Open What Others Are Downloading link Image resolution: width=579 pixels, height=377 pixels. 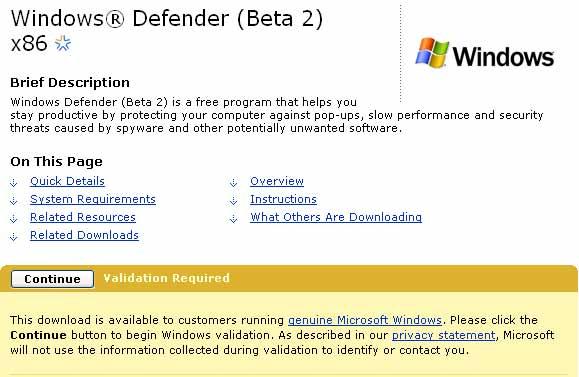336,217
